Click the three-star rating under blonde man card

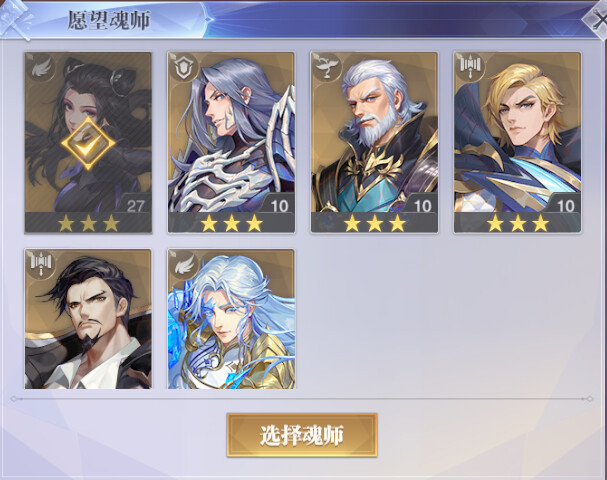pyautogui.click(x=518, y=223)
